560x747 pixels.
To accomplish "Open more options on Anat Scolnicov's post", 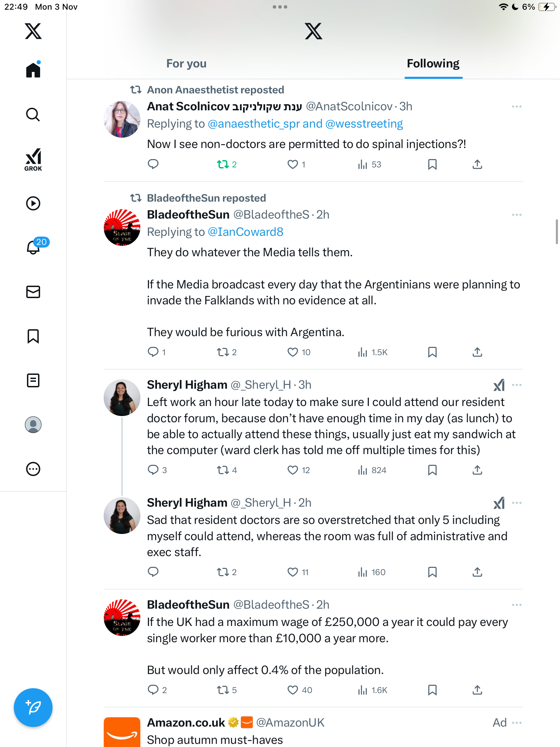I will tap(516, 107).
